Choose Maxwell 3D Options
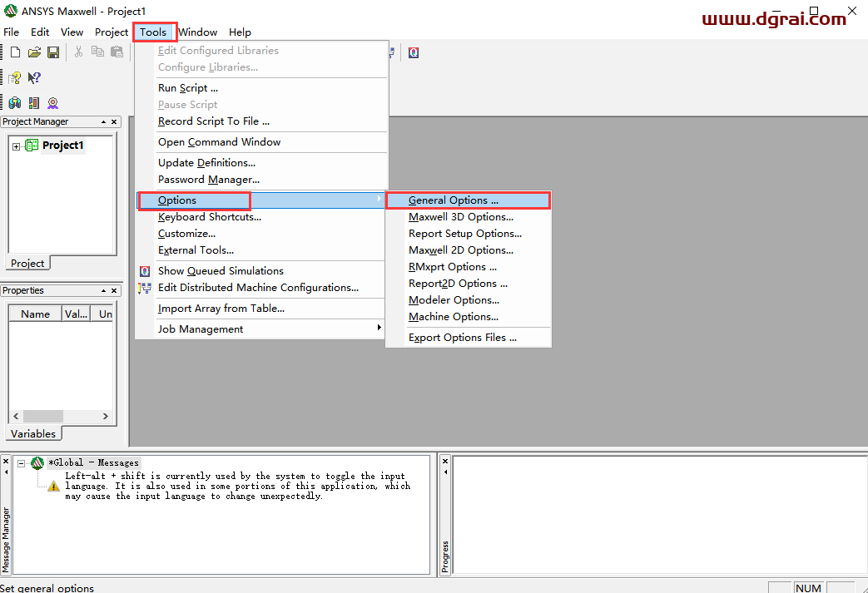Image resolution: width=868 pixels, height=593 pixels. (x=468, y=217)
